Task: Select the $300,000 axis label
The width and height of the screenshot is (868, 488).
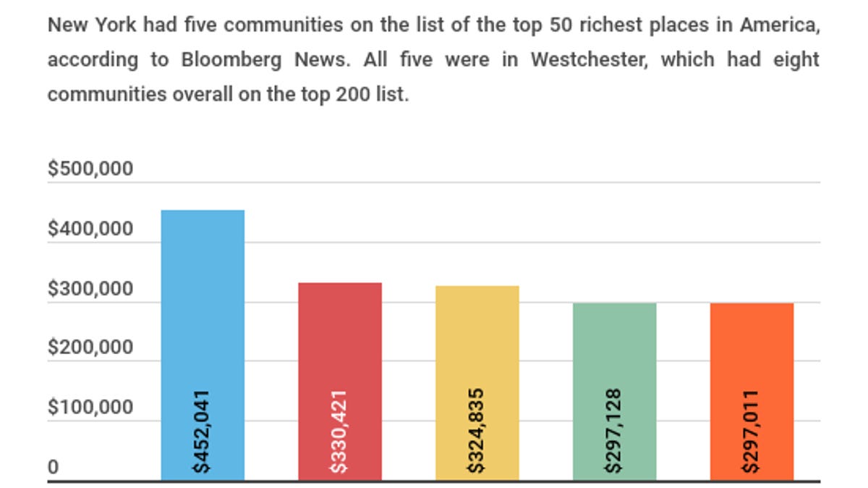Action: 90,289
